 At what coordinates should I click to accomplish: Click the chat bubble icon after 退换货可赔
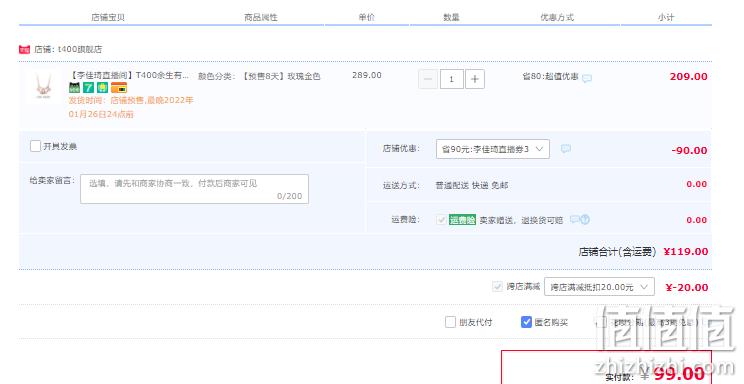point(575,219)
